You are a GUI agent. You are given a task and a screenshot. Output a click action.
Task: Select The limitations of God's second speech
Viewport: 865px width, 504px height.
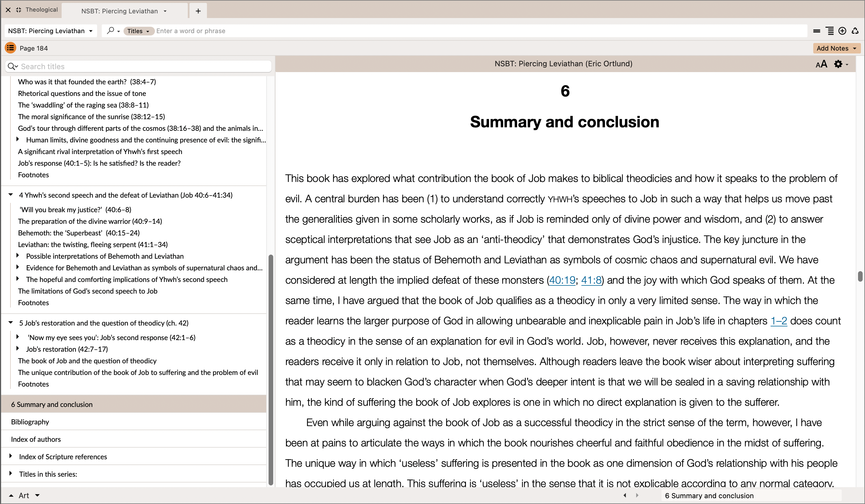coord(87,291)
